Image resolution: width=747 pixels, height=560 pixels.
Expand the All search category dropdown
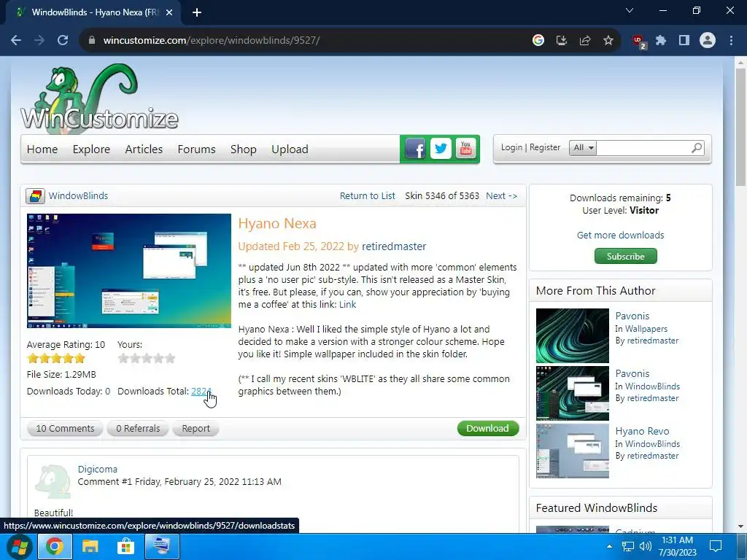583,147
